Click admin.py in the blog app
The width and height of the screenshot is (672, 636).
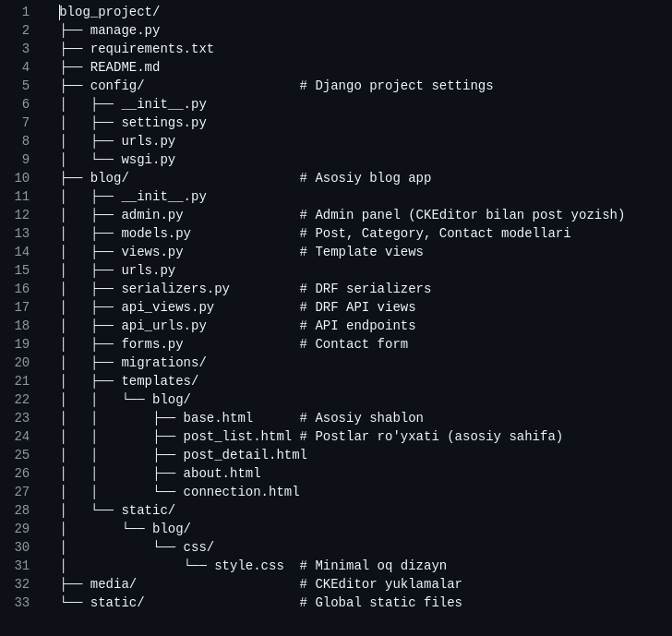coord(151,215)
